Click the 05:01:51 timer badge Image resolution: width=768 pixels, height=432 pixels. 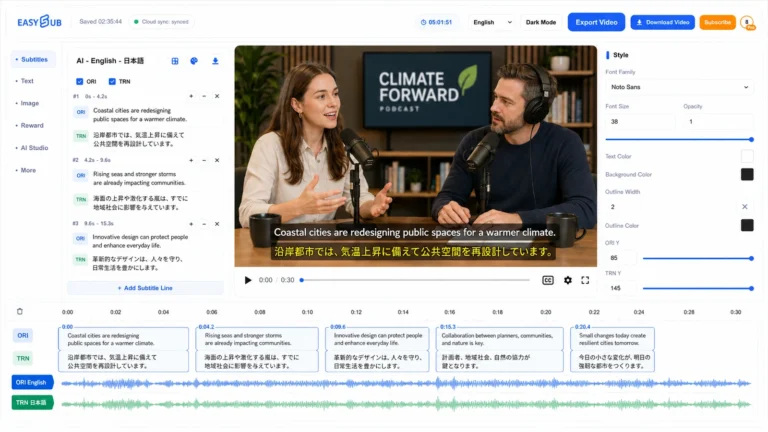click(x=436, y=22)
